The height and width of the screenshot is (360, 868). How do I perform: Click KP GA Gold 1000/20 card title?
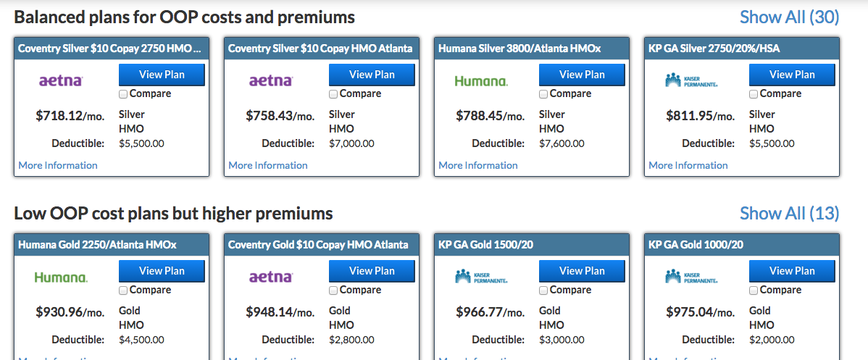click(x=696, y=244)
